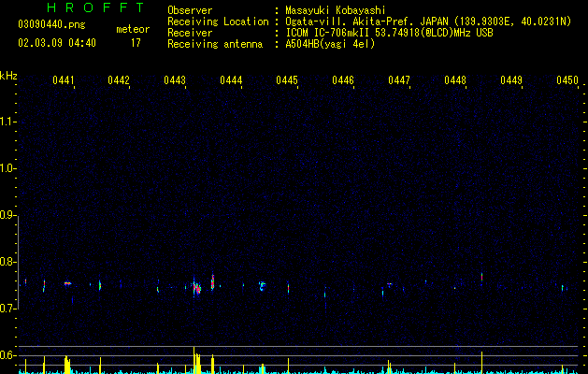Image resolution: width=588 pixels, height=374 pixels.
Task: Click the meteor label
Action: [133, 29]
